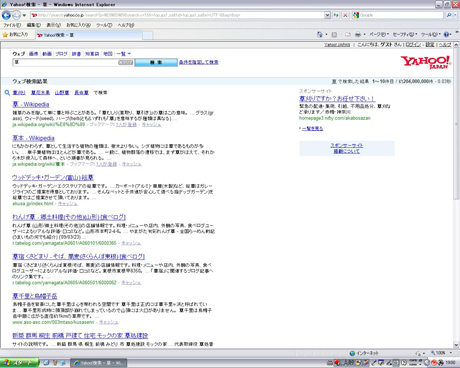Open the sponsored 草刈りですか ad link
460x368 pixels.
[x=337, y=99]
